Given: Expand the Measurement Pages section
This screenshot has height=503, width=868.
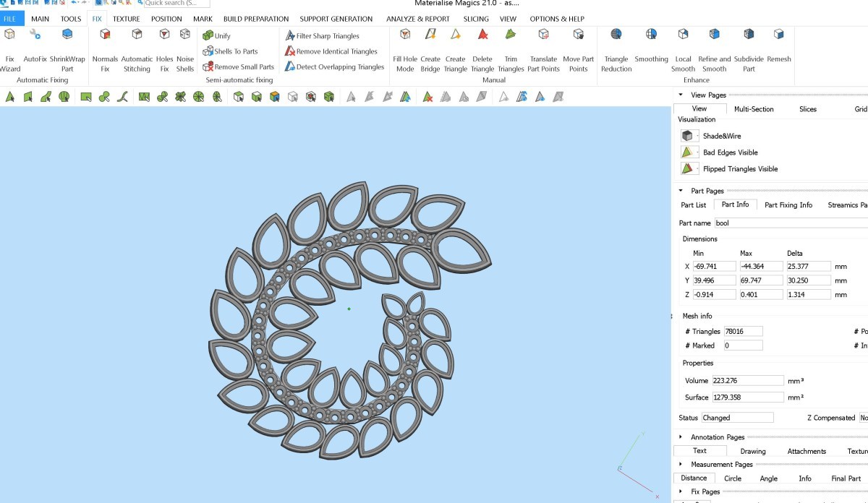Looking at the screenshot, I should [x=681, y=465].
